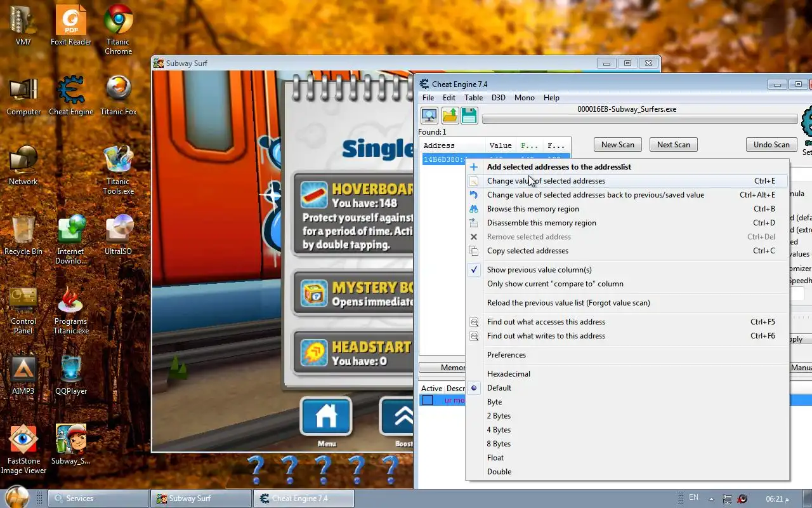Select Find out what writes to this address
This screenshot has height=508, width=812.
coord(627,336)
